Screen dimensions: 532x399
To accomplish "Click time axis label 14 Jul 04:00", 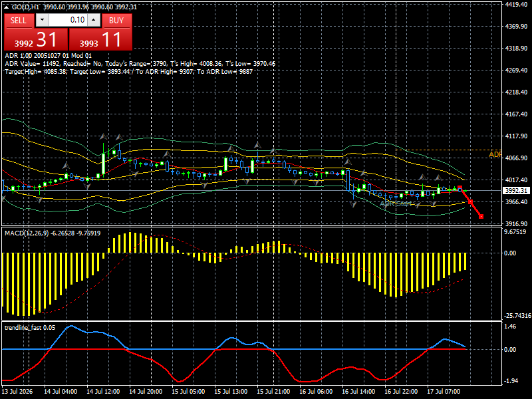I will (61, 392).
